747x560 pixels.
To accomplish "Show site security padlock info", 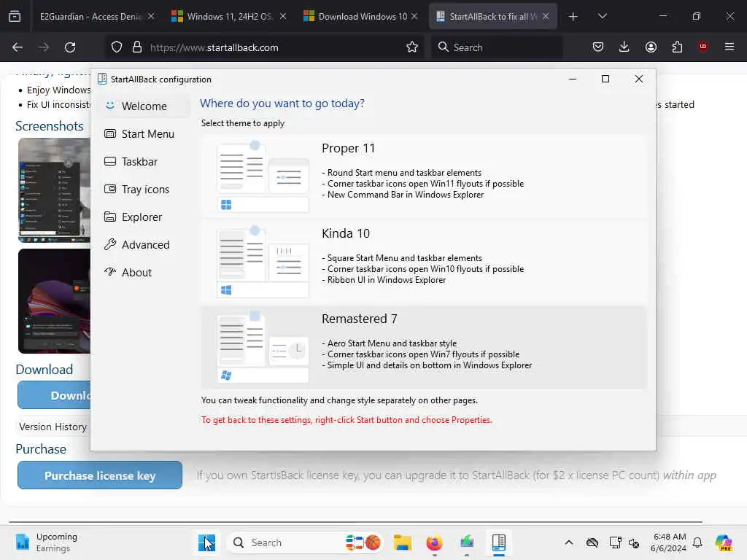I will (136, 47).
